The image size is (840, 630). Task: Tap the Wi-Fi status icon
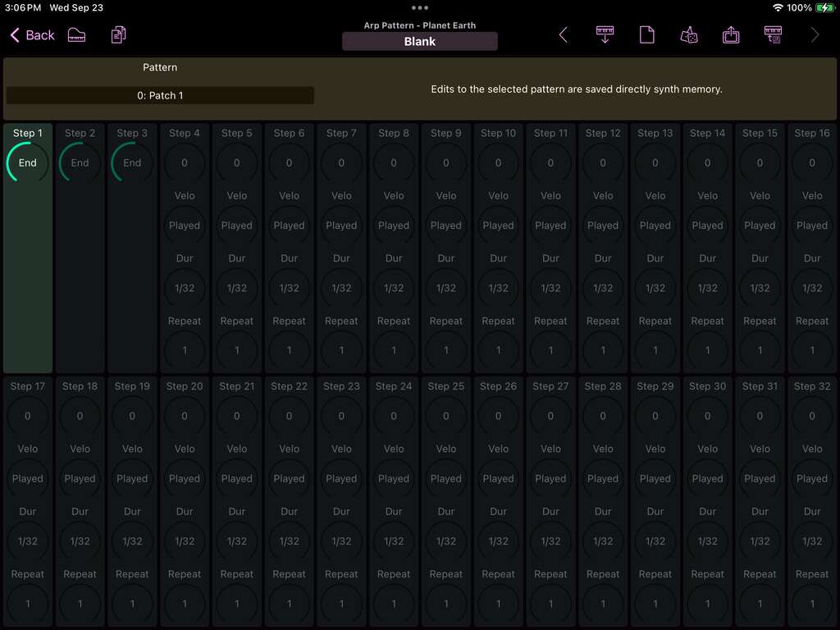click(778, 7)
